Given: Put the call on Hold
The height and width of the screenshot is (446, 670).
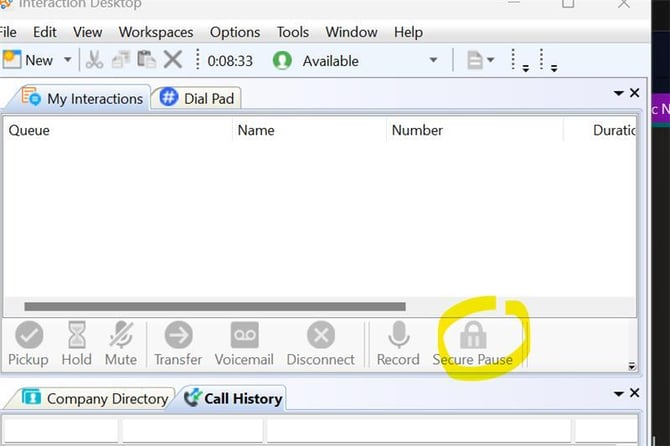Looking at the screenshot, I should pos(76,343).
